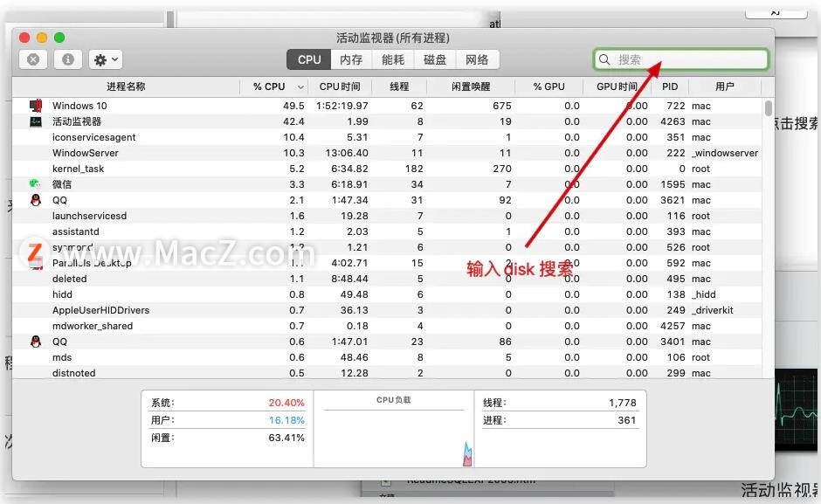
Task: Click the magnifying glass in search field
Action: point(604,59)
